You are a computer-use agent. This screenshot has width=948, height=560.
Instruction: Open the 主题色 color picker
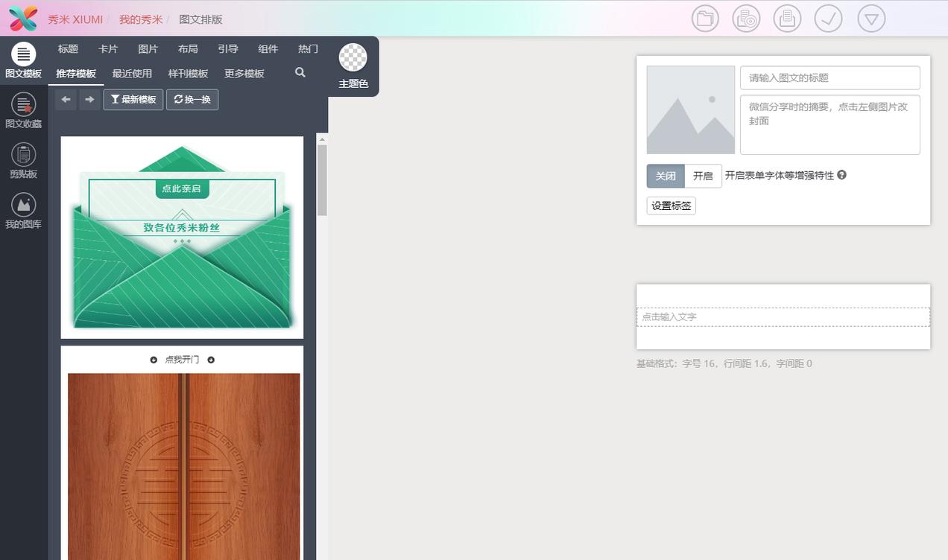coord(353,66)
